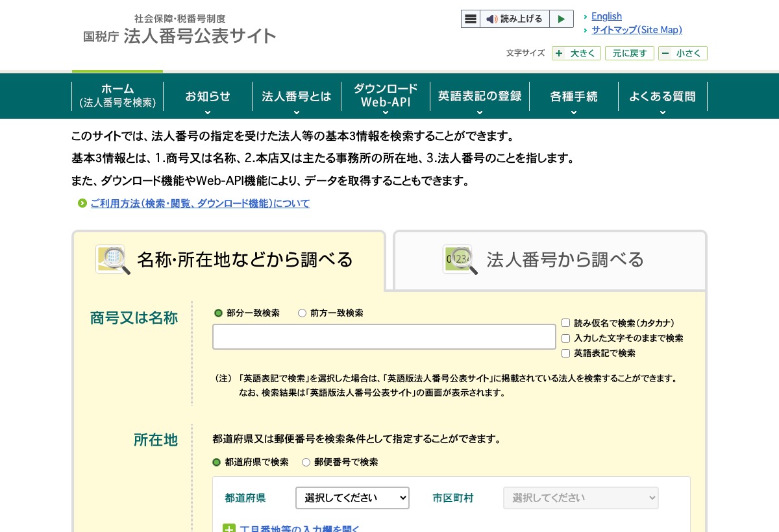
Task: Open the read-aloud hamburger menu icon
Action: pos(471,19)
